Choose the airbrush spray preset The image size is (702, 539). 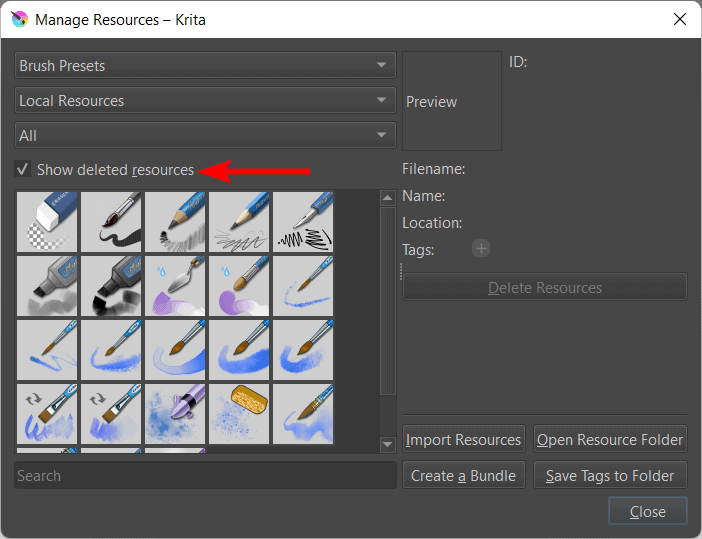click(176, 414)
